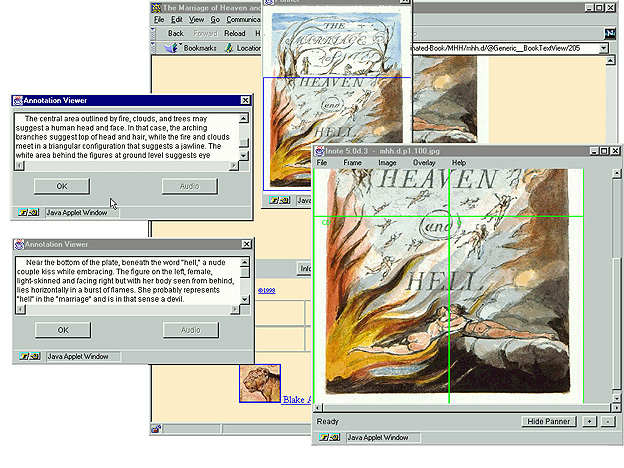The image size is (624, 468).
Task: Click Java applet icon in lower Annotation Viewer
Action: point(29,356)
